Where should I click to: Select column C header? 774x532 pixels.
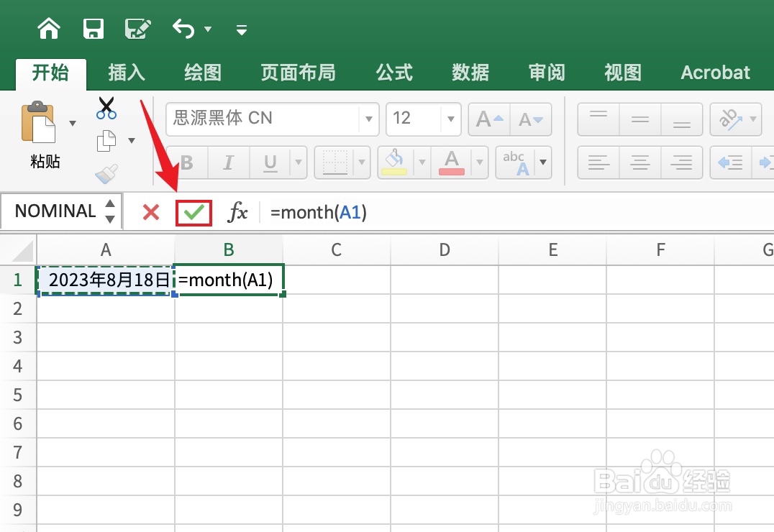click(336, 249)
